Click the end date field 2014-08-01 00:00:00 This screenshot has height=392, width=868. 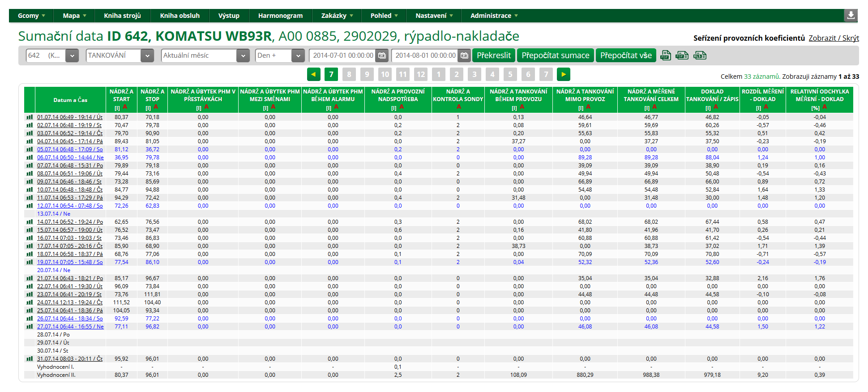[425, 55]
